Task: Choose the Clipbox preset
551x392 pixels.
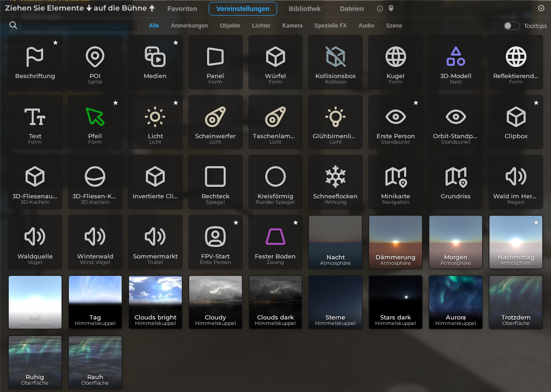Action: (x=516, y=122)
